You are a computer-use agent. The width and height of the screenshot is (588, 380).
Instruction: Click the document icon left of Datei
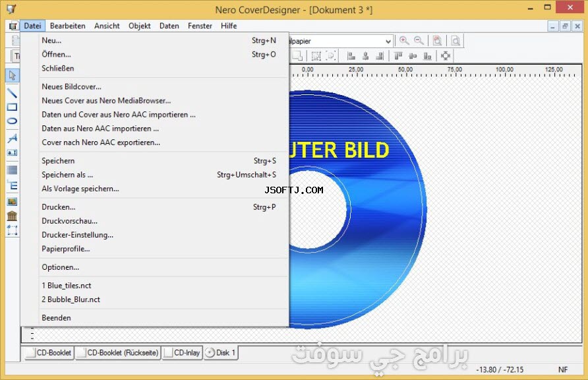click(13, 26)
